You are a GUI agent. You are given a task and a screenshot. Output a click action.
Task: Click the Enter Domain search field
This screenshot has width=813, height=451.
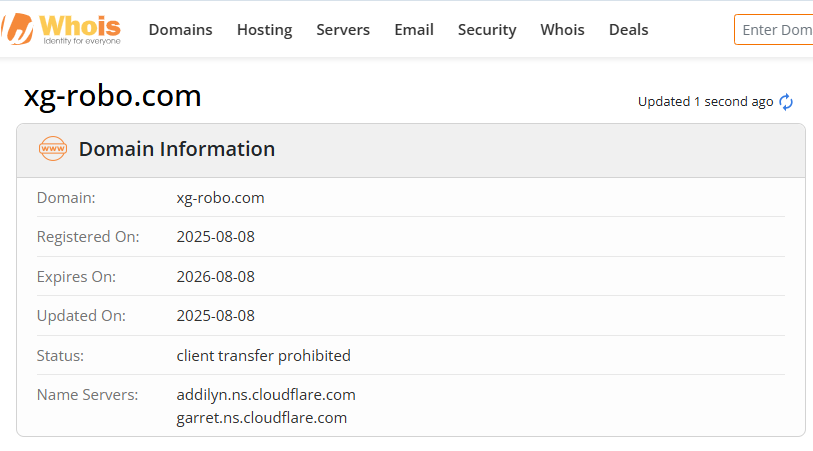[776, 30]
